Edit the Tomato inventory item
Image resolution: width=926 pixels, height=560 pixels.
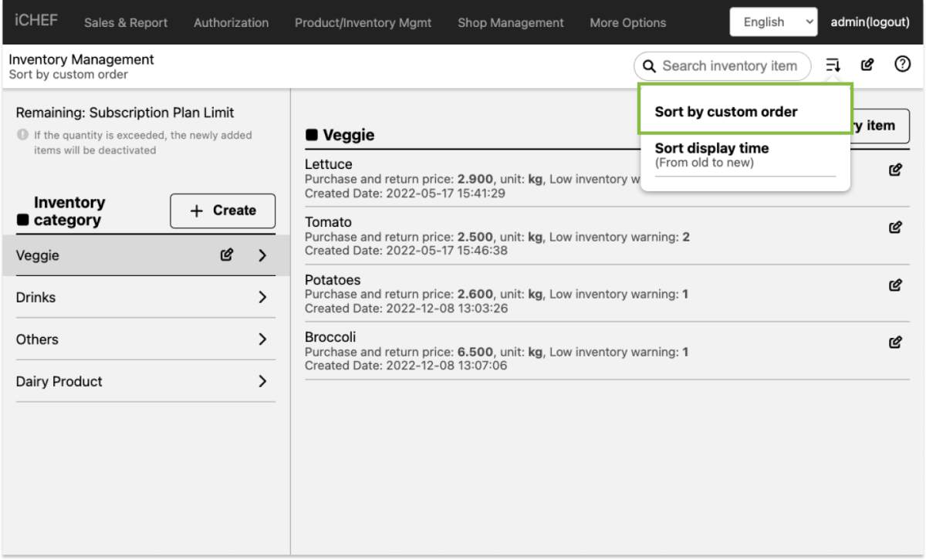coord(895,227)
